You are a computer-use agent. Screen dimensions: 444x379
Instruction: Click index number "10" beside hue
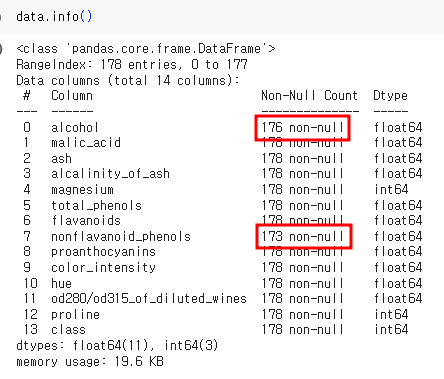[30, 283]
